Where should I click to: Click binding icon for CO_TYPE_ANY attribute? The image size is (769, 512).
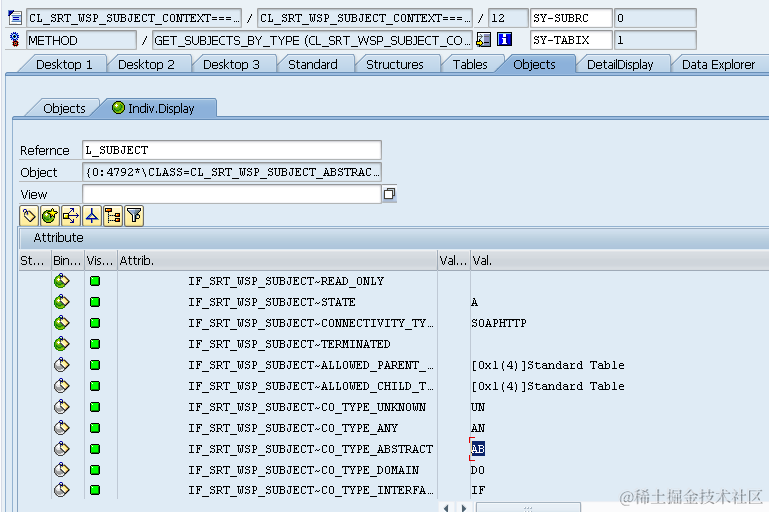click(x=62, y=428)
